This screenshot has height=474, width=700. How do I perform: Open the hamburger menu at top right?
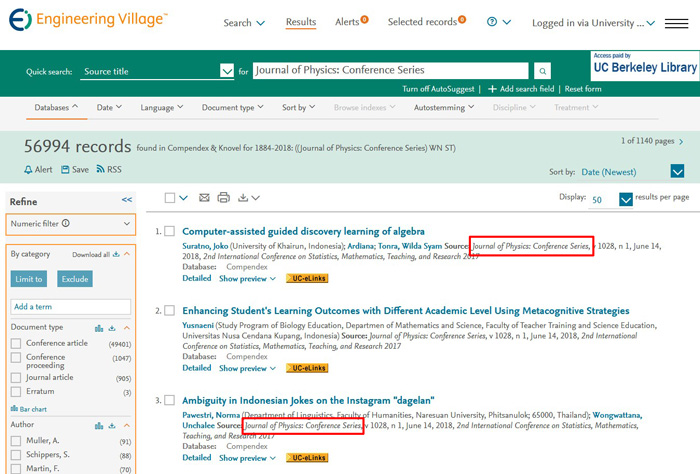click(x=675, y=23)
